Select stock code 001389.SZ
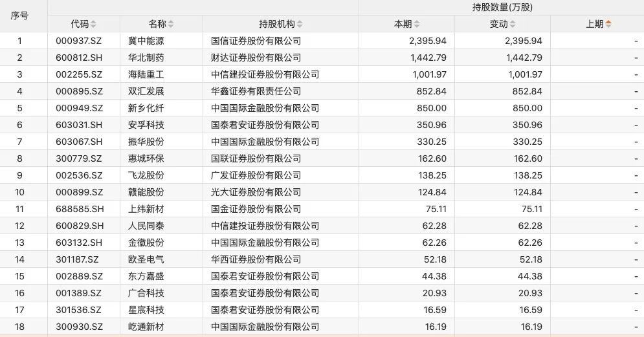 coord(78,294)
